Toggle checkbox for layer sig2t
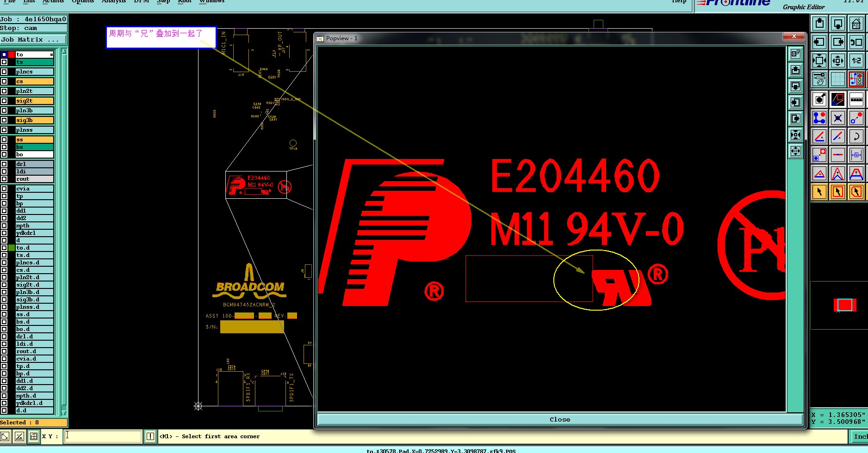This screenshot has height=453, width=868. coord(4,101)
